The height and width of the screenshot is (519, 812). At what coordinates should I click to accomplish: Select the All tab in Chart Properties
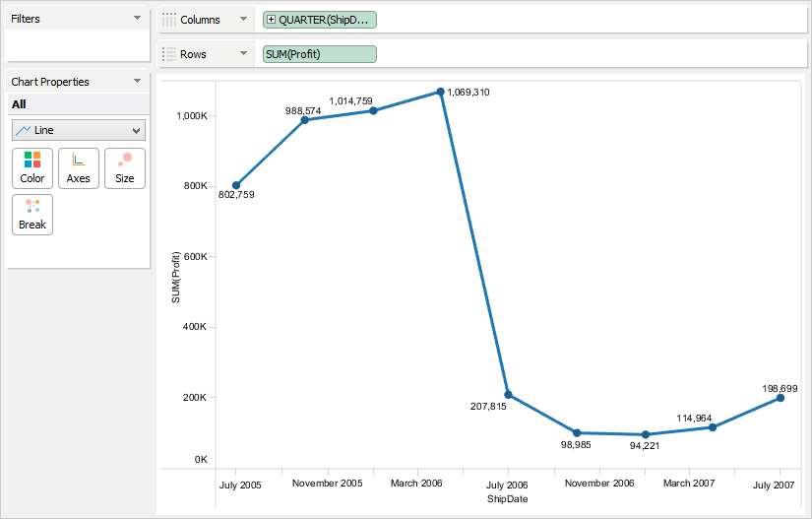[x=19, y=104]
